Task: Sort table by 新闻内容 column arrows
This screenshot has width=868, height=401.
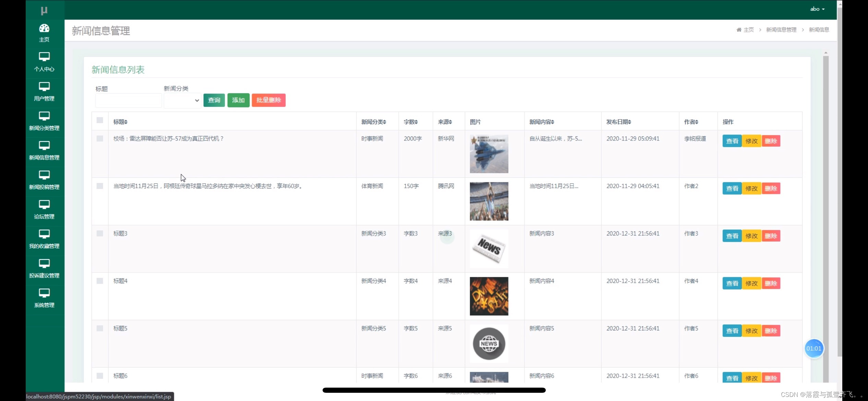Action: 552,122
